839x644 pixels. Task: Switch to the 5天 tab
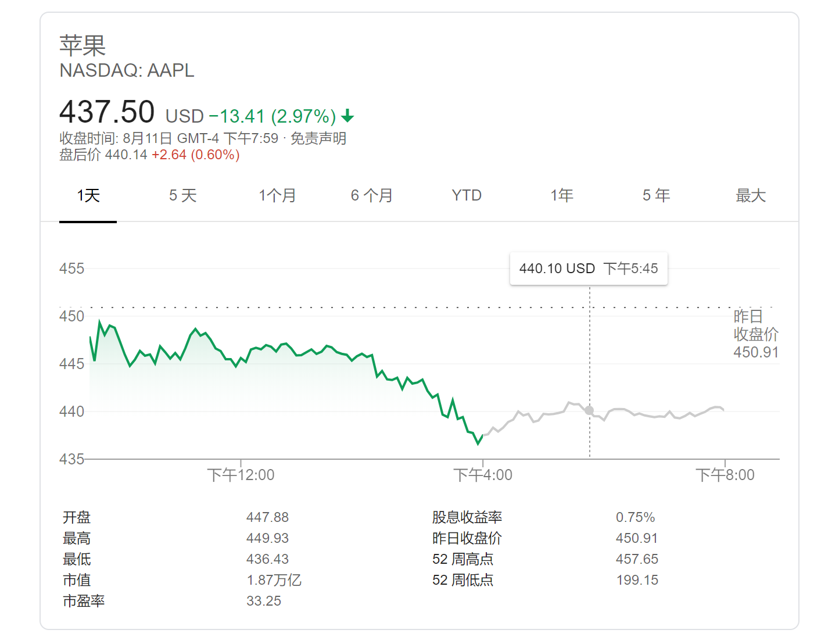click(183, 196)
